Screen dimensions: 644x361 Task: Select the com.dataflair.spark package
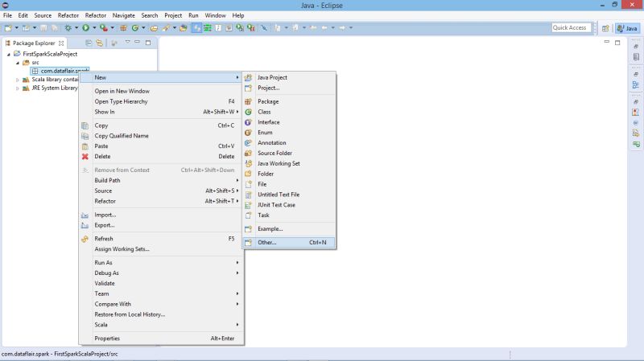[60, 71]
